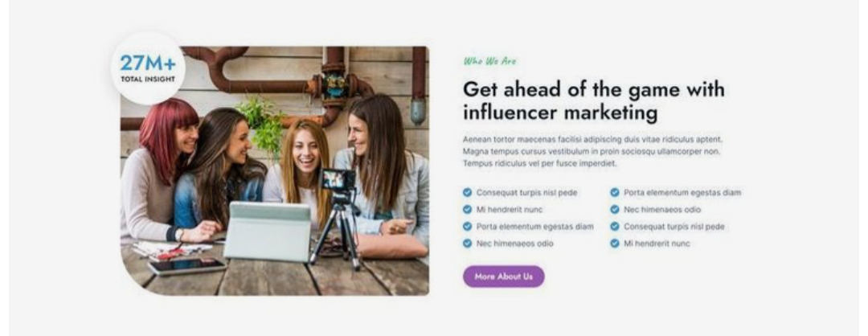Click check icon beside right-column "Consequat turpis nisl pede"
This screenshot has width=868, height=336.
[x=615, y=227]
